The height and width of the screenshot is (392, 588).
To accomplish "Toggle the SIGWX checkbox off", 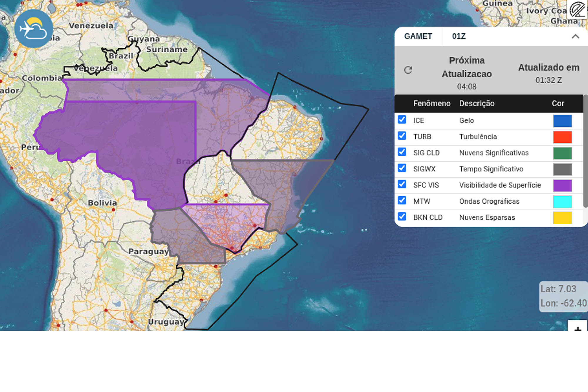I will click(x=402, y=168).
